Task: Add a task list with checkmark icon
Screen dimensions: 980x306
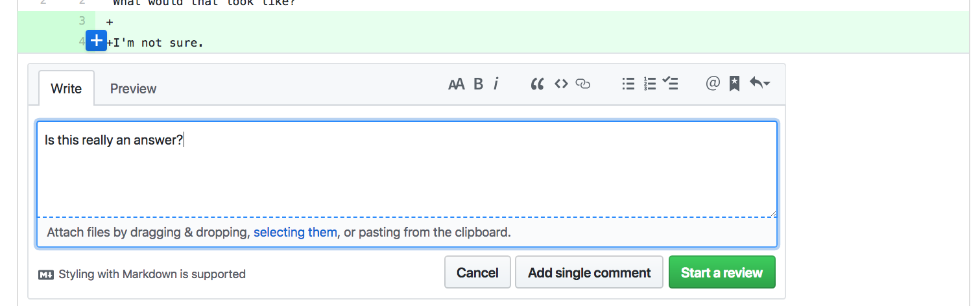Action: pos(670,84)
